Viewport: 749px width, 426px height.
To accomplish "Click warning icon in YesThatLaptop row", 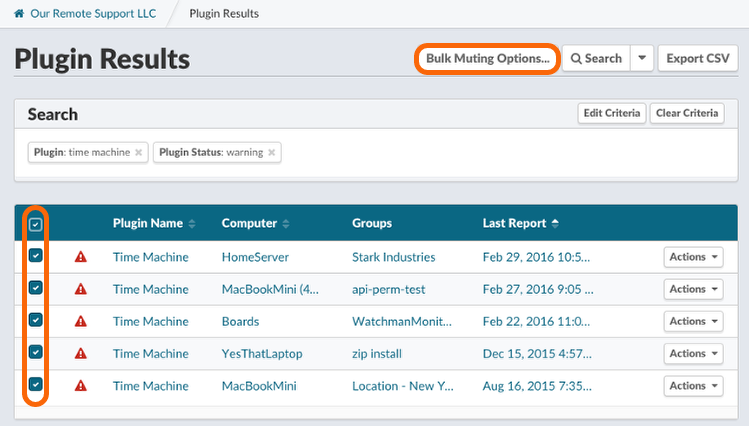I will click(81, 354).
